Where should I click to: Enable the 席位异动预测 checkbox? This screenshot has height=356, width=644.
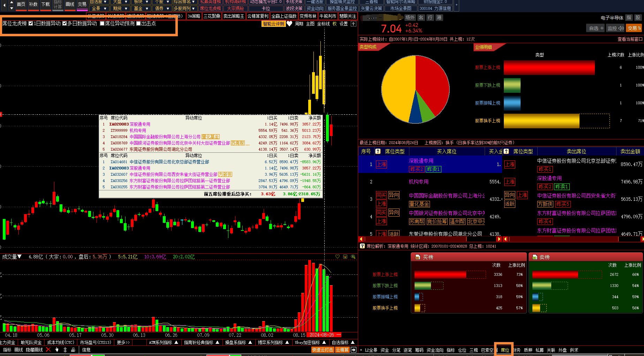[102, 23]
